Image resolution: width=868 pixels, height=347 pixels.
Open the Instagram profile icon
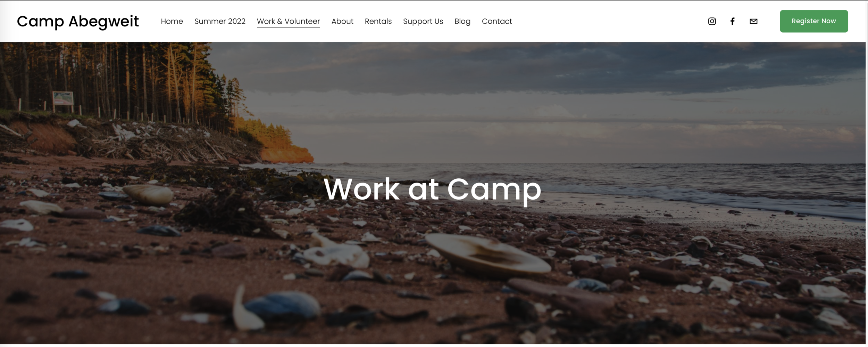pyautogui.click(x=712, y=21)
